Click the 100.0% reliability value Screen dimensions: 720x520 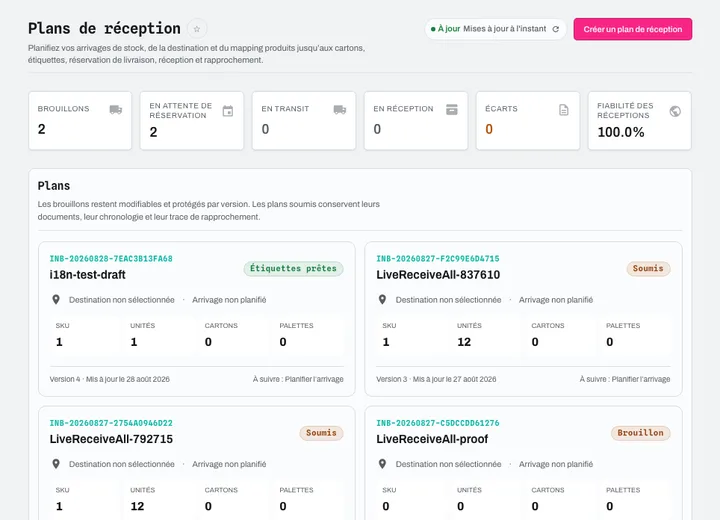(x=621, y=132)
